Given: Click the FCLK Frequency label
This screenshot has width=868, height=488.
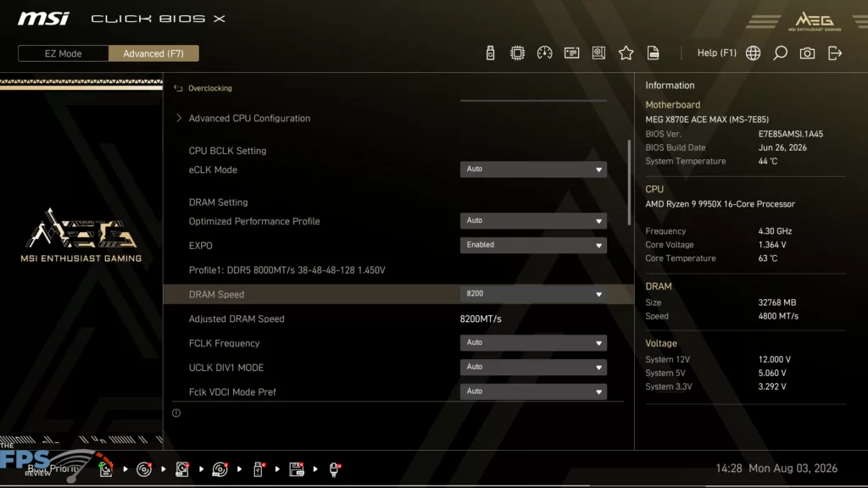Looking at the screenshot, I should (224, 343).
